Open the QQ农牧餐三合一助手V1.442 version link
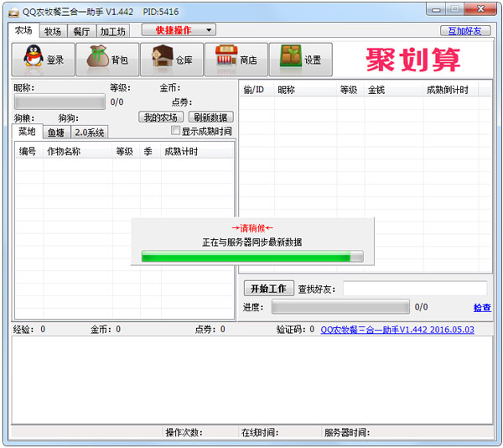503x448 pixels. point(397,330)
